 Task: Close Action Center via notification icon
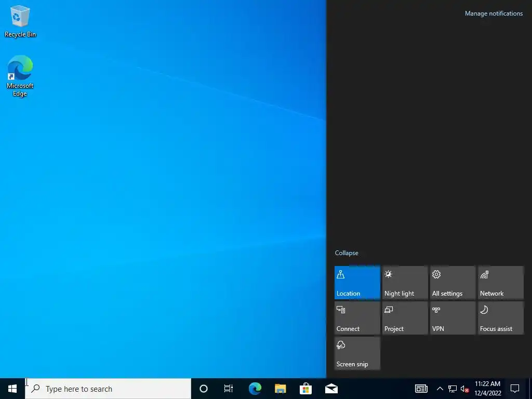(x=515, y=389)
